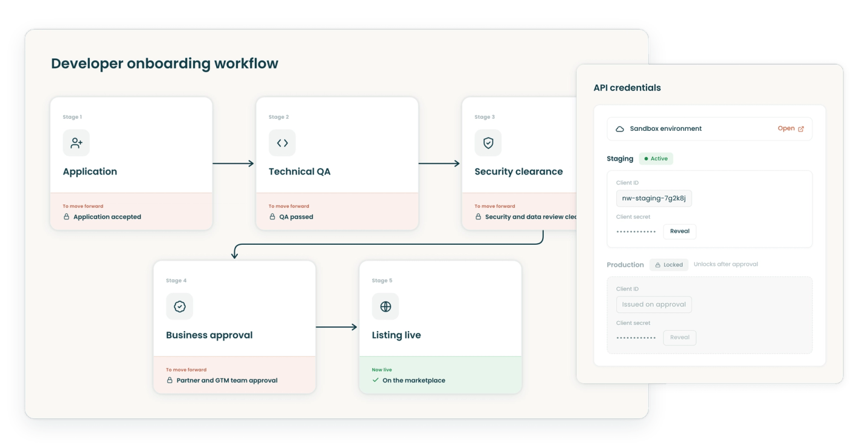Click the lock icon in the Locked badge
The height and width of the screenshot is (448, 868).
658,265
